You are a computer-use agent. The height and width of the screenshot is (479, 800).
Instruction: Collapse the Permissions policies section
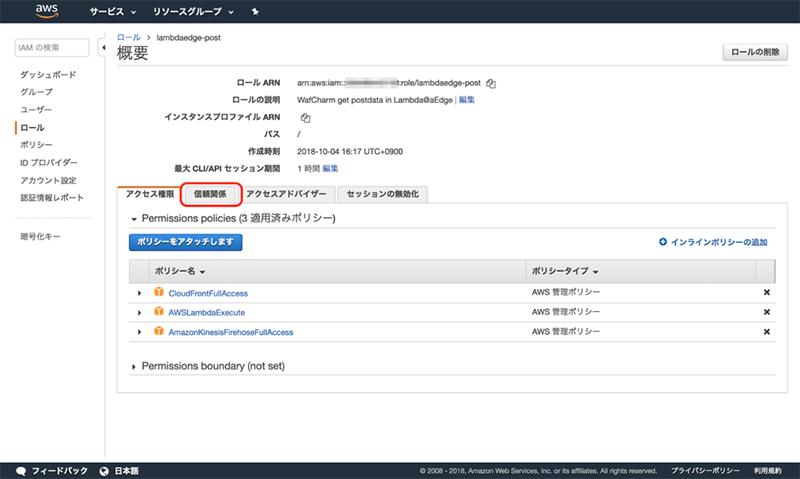pos(134,218)
